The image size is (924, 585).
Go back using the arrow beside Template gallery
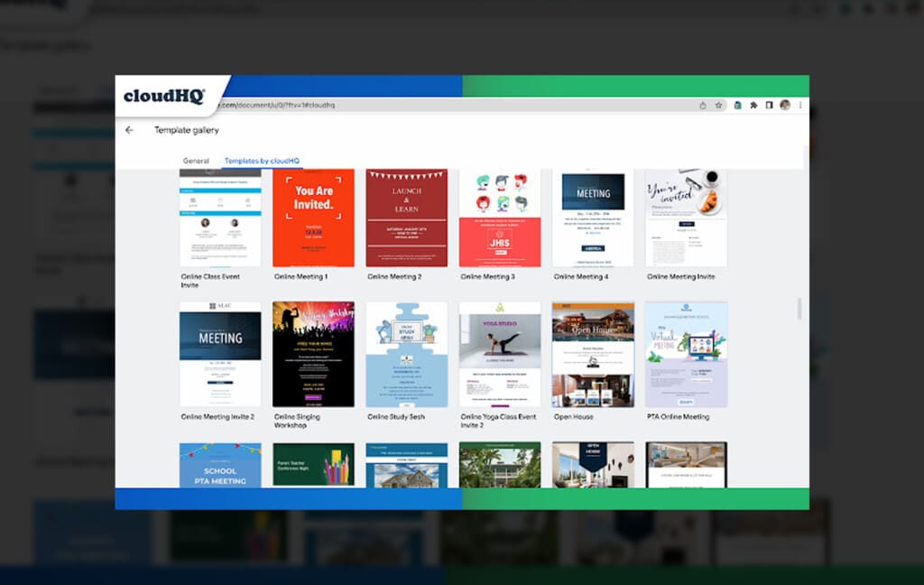pos(129,130)
